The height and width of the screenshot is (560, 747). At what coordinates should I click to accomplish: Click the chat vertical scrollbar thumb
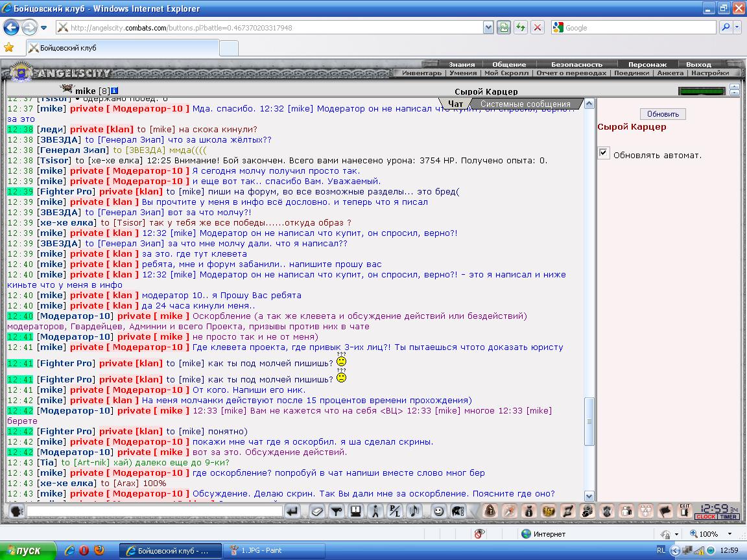click(589, 421)
